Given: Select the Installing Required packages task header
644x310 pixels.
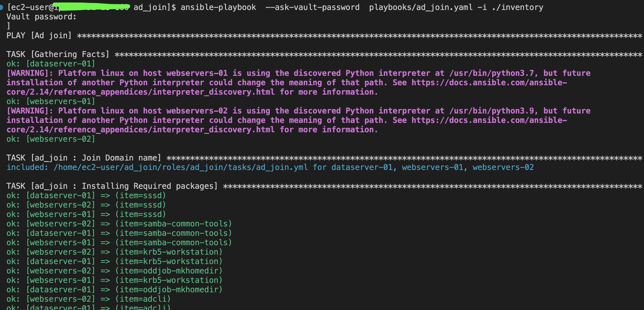Looking at the screenshot, I should (112, 186).
